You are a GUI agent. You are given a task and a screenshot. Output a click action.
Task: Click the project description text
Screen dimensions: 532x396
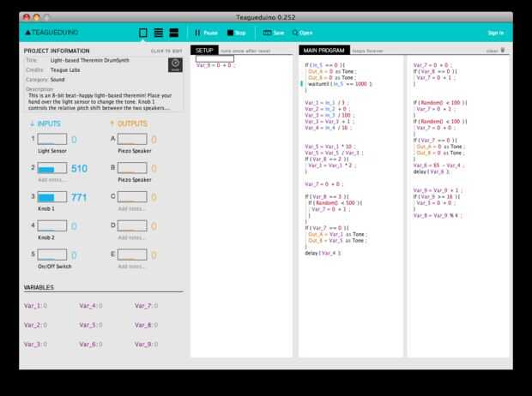tap(100, 102)
